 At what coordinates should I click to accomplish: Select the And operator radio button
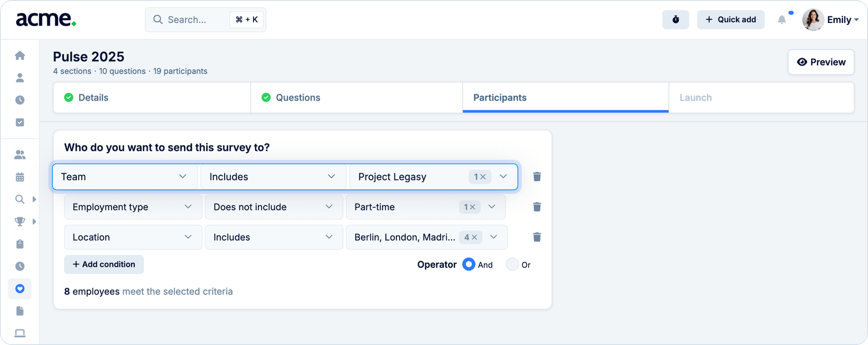pyautogui.click(x=469, y=265)
